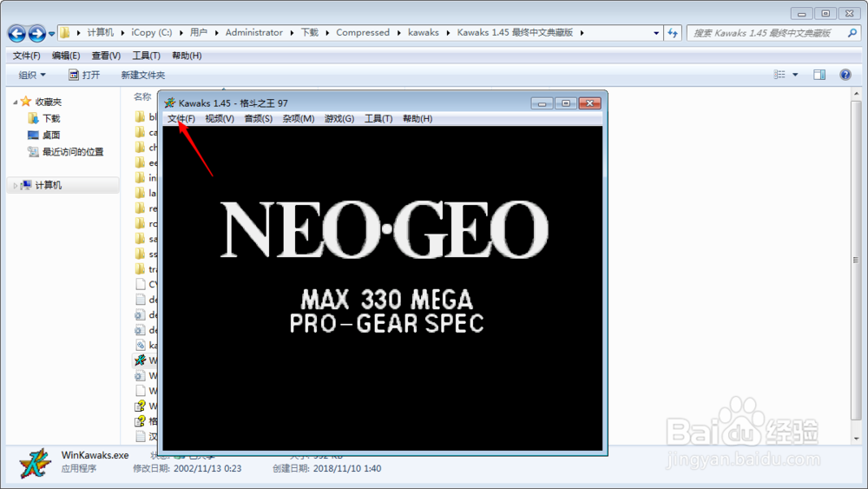This screenshot has height=489, width=868.
Task: Navigate to 计算机 in the address breadcrumb
Action: pos(100,33)
